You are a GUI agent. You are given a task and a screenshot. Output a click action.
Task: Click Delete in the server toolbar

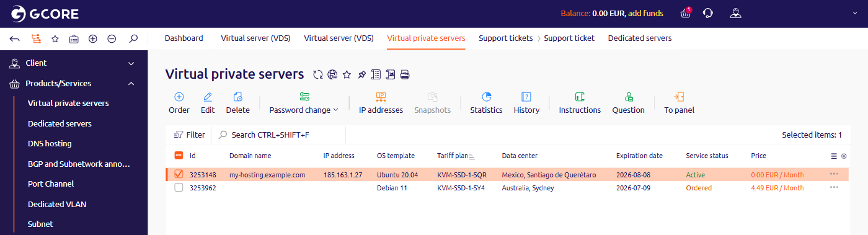click(237, 103)
